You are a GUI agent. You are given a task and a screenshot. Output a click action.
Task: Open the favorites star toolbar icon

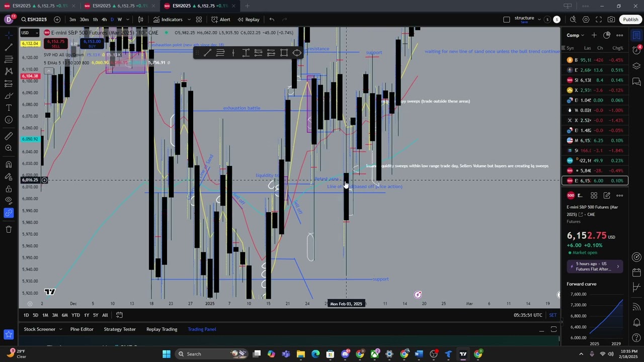coord(9,334)
